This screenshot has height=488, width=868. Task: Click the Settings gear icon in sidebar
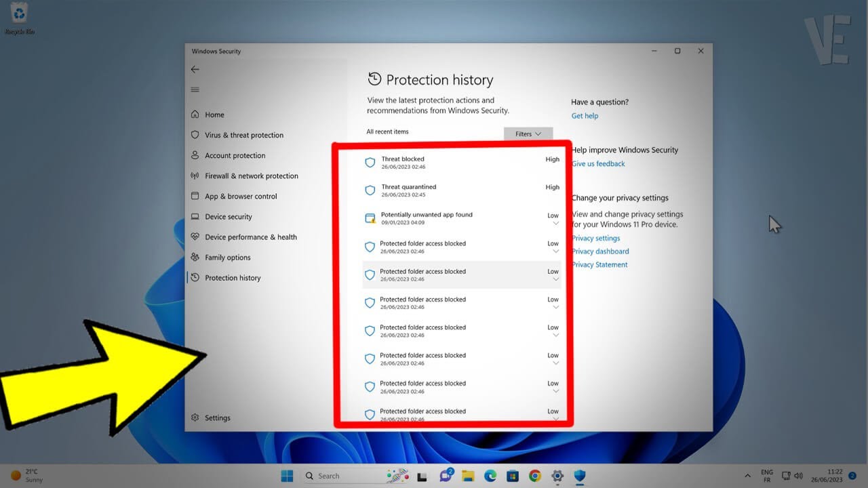click(x=195, y=418)
